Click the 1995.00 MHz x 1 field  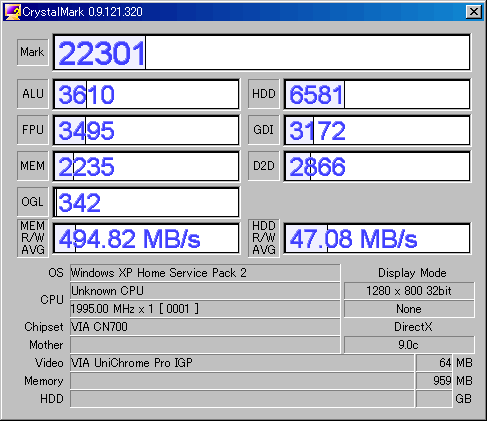205,309
